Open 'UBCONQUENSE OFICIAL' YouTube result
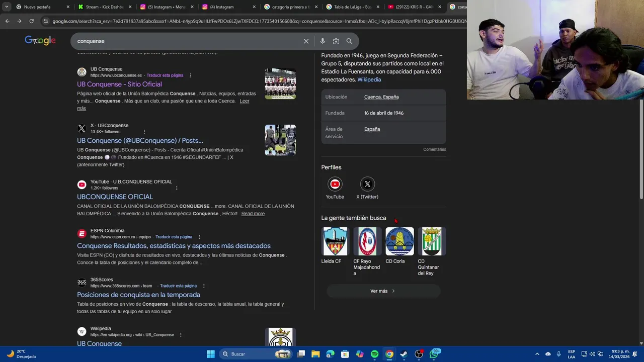This screenshot has height=362, width=644. (x=115, y=197)
